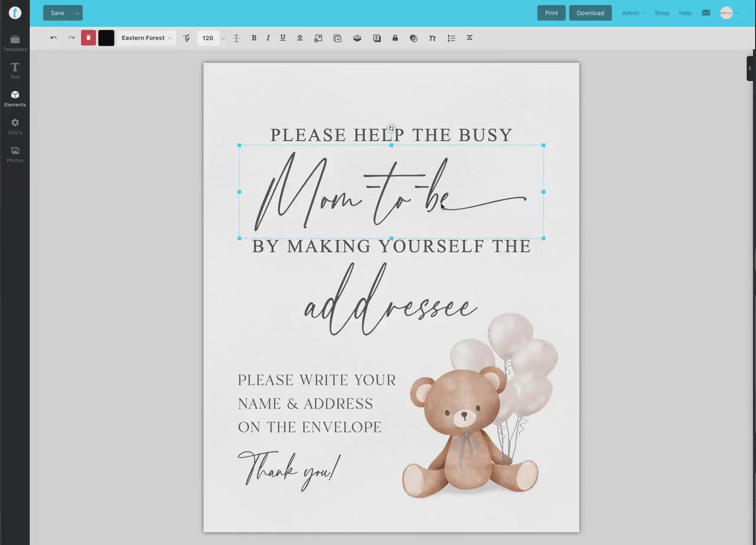Screen dimensions: 756x545
Task: Select the 'PLEASE WRITE YOUR' line of the text block
Action: [317, 380]
